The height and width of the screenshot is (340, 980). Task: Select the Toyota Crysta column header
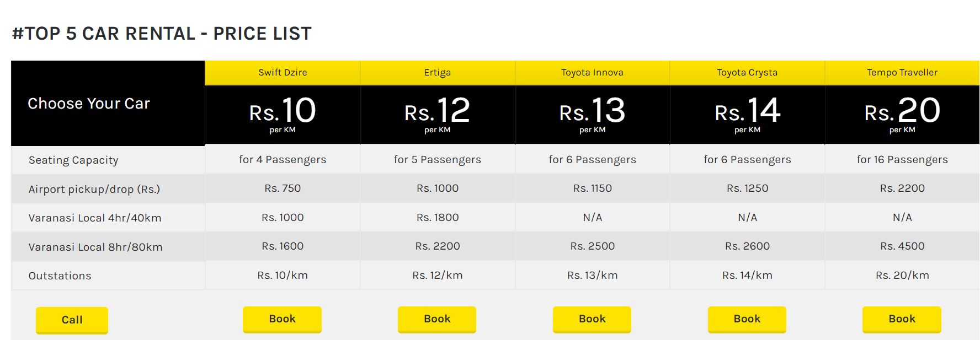coord(747,72)
